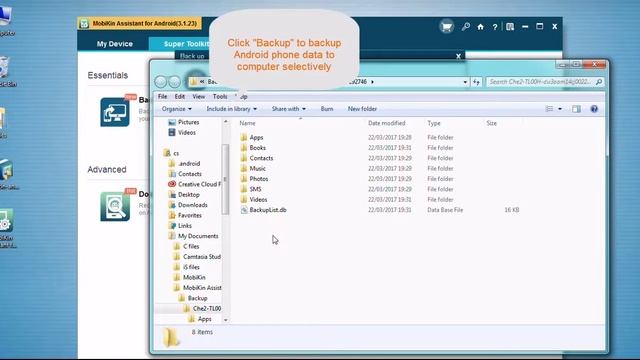
Task: Select C files folder in tree
Action: click(x=191, y=247)
